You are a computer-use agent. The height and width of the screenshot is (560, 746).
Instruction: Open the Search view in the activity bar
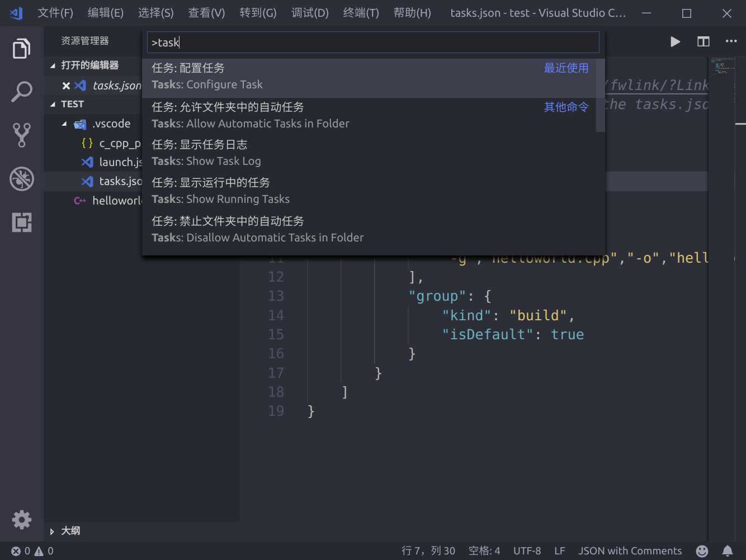(22, 92)
